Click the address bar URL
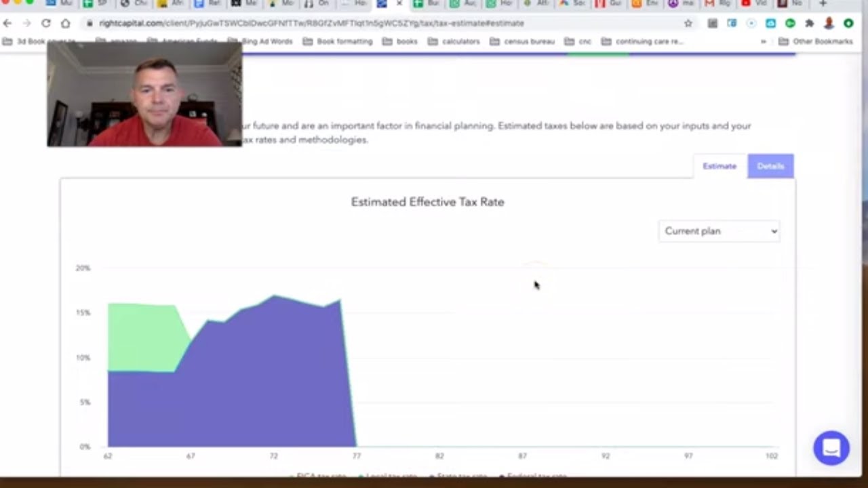The height and width of the screenshot is (488, 868). [x=311, y=23]
